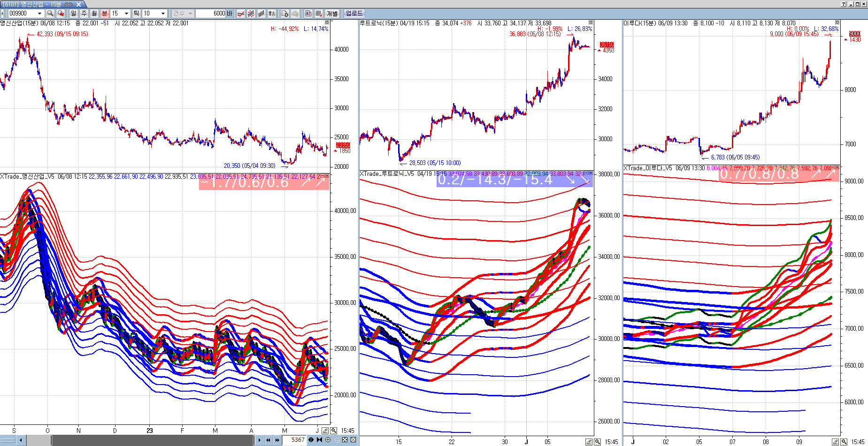Viewport: 868px width, 446px height.
Task: Click the stock search magnifier icon
Action: [50, 14]
